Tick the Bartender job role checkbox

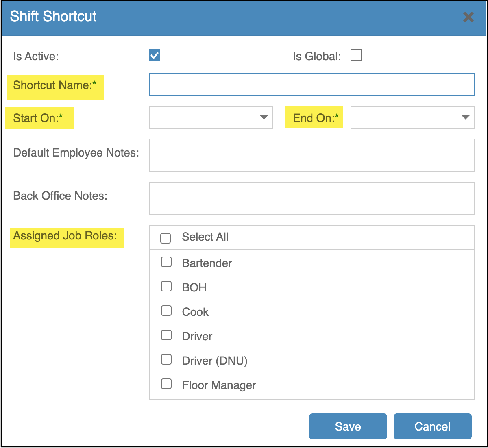[166, 262]
